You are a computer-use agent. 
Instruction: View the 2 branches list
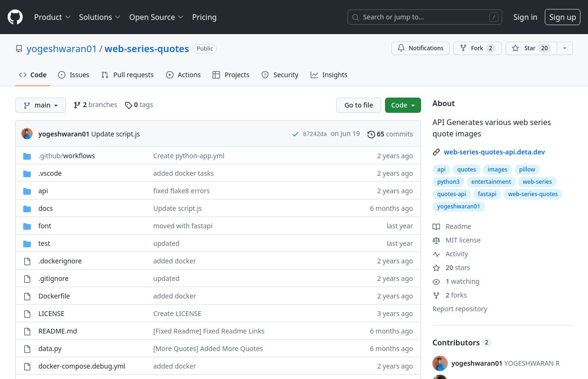[95, 105]
